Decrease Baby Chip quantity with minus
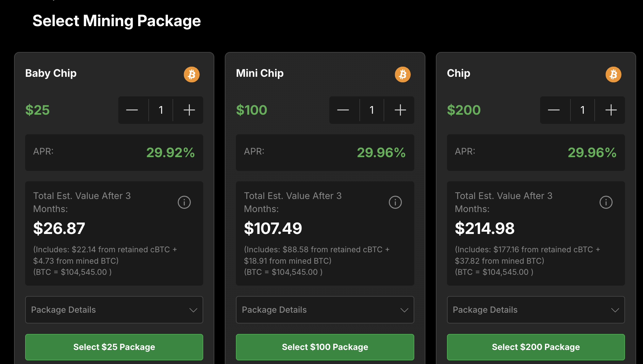This screenshot has width=643, height=364. click(132, 110)
